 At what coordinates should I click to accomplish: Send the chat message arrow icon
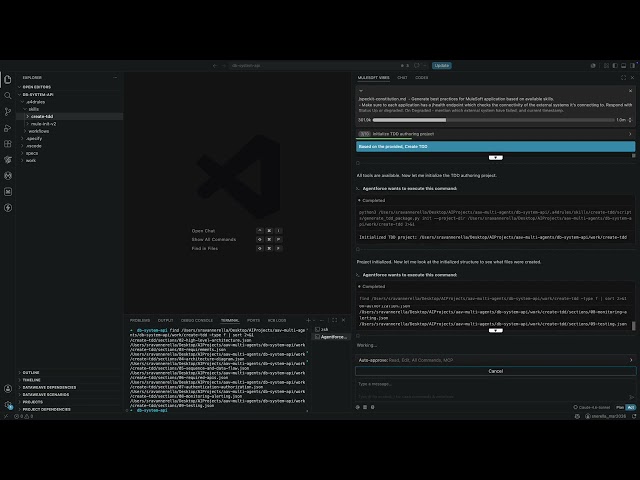631,397
